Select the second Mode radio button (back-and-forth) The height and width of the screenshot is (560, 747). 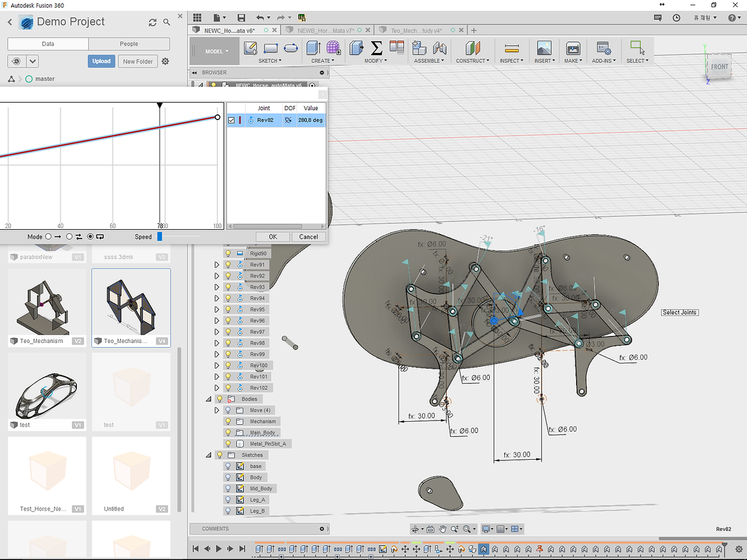tap(69, 237)
